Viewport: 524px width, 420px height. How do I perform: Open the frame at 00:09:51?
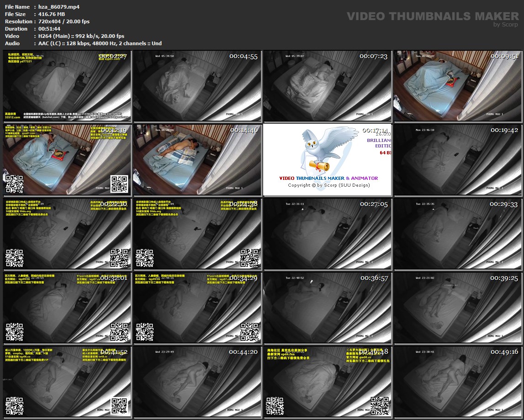[458, 86]
